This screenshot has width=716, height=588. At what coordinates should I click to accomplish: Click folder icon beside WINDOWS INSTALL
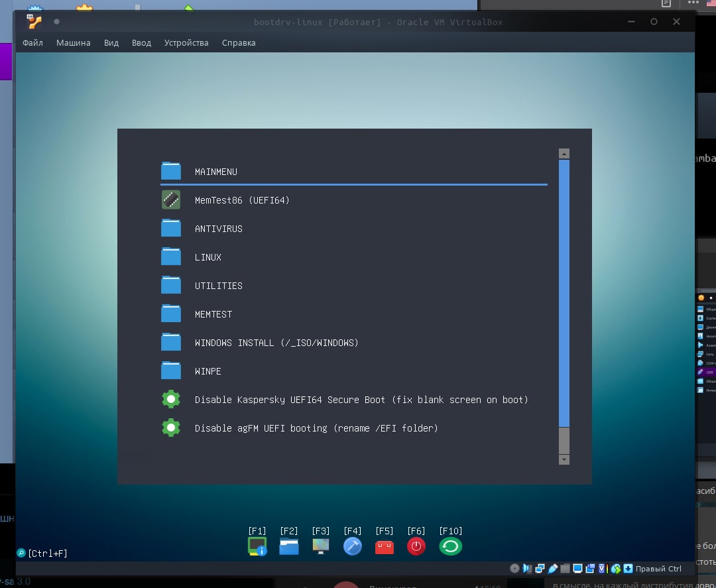click(x=171, y=342)
